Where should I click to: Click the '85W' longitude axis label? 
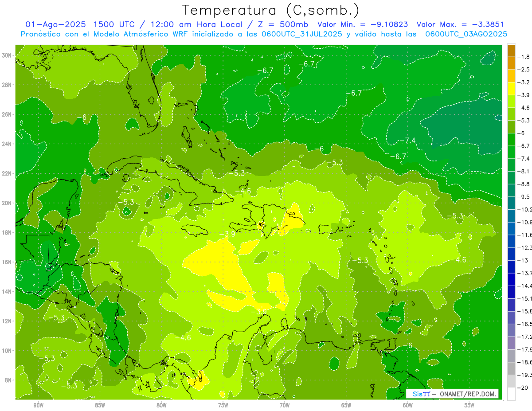pos(100,405)
